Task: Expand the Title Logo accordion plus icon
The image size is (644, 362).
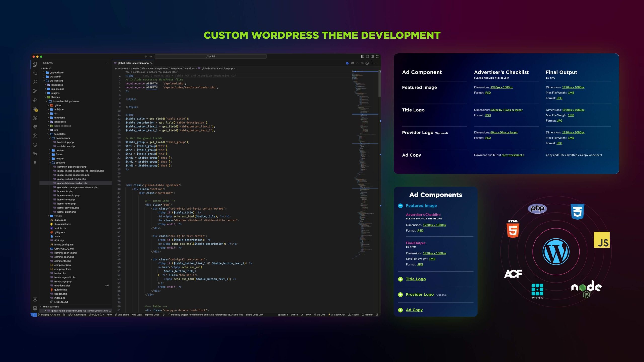Action: (x=400, y=279)
